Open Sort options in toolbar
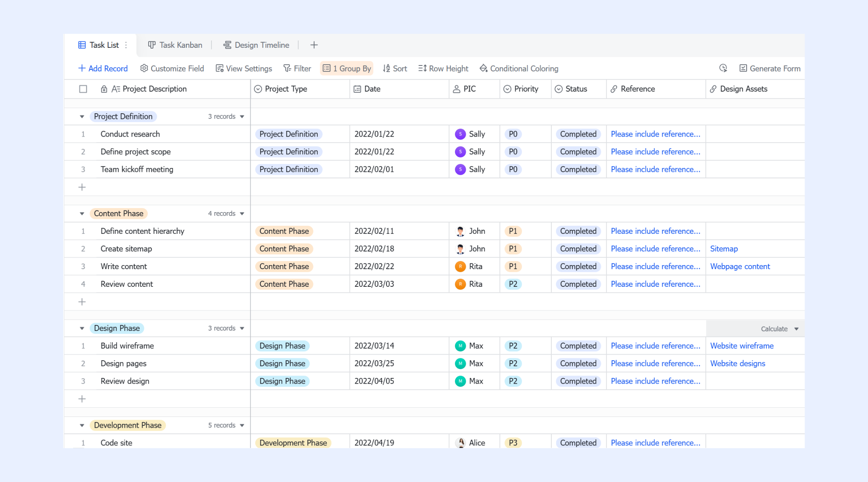 (x=395, y=68)
